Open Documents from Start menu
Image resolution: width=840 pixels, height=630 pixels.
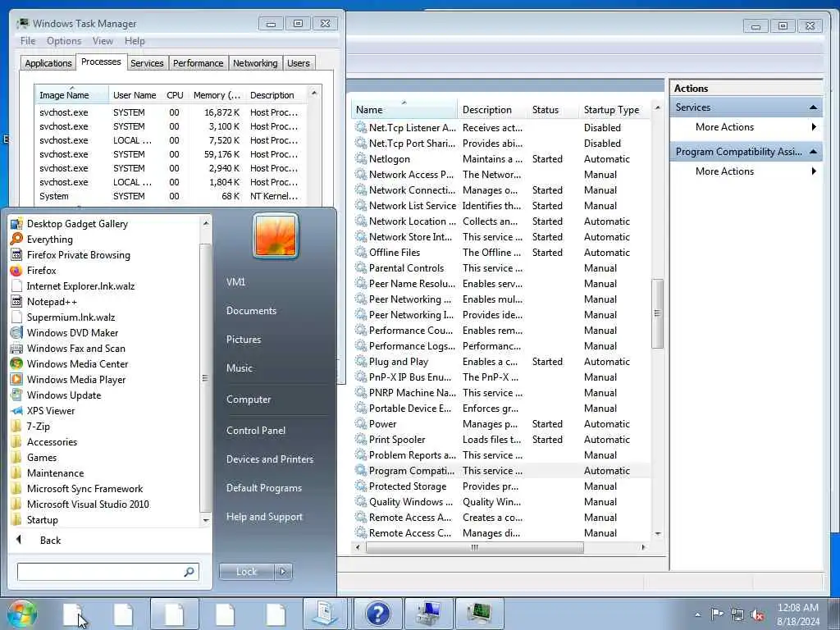click(251, 311)
